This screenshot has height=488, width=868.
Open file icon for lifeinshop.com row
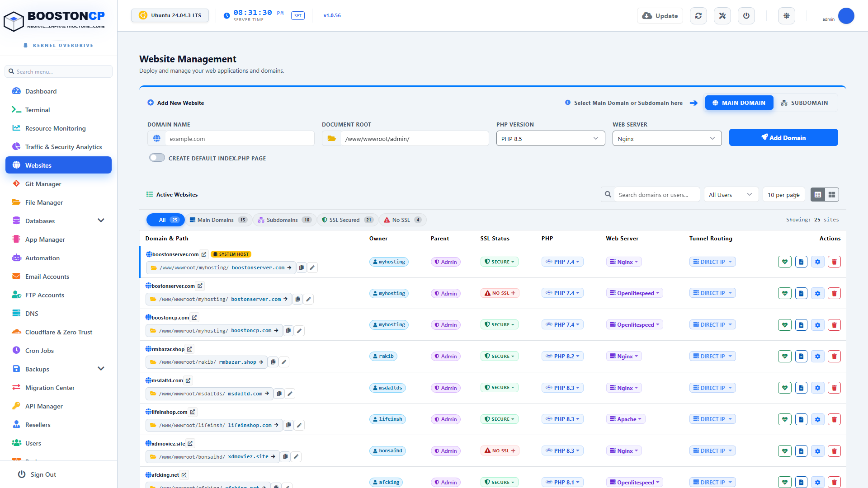pyautogui.click(x=801, y=419)
